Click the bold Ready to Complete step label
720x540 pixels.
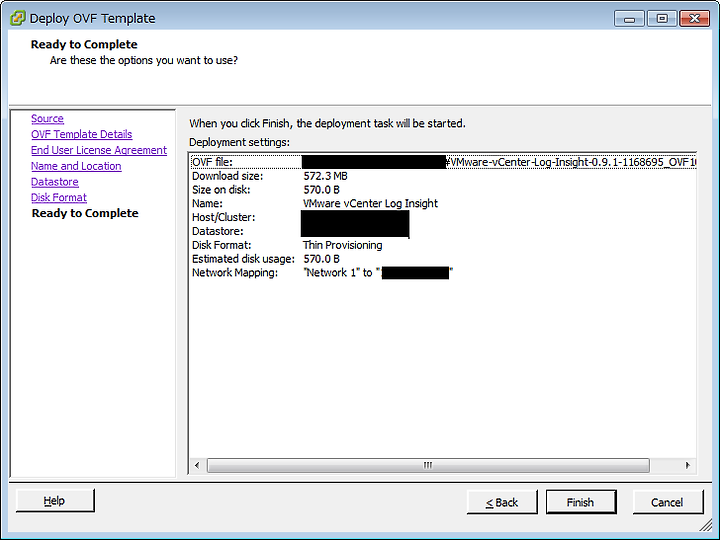pyautogui.click(x=85, y=214)
